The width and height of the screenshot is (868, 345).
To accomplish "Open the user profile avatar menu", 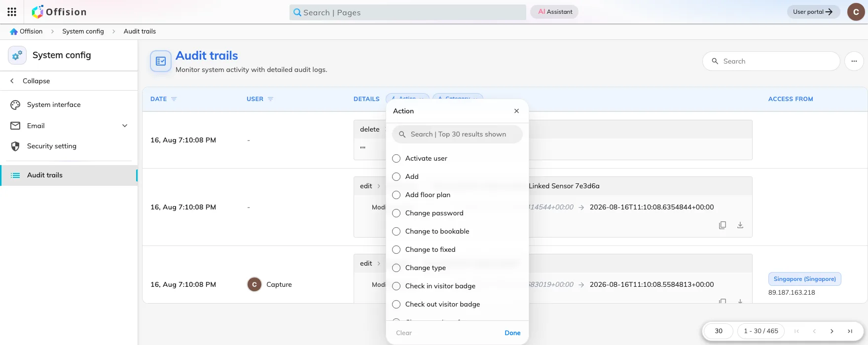I will click(856, 12).
